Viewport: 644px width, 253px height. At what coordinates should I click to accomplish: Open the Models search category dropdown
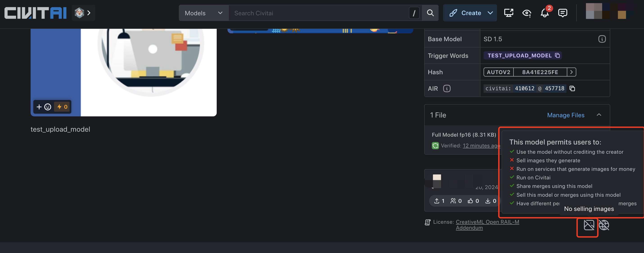(203, 13)
